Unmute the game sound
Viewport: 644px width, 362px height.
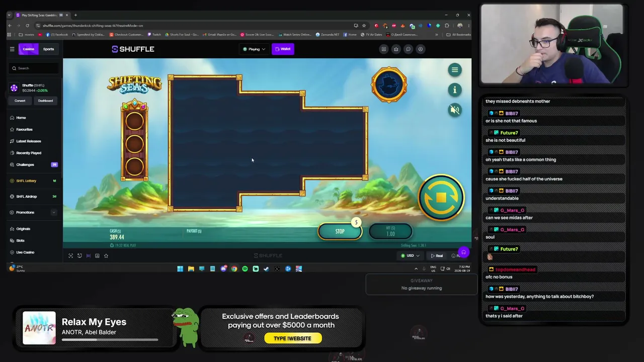(x=455, y=110)
